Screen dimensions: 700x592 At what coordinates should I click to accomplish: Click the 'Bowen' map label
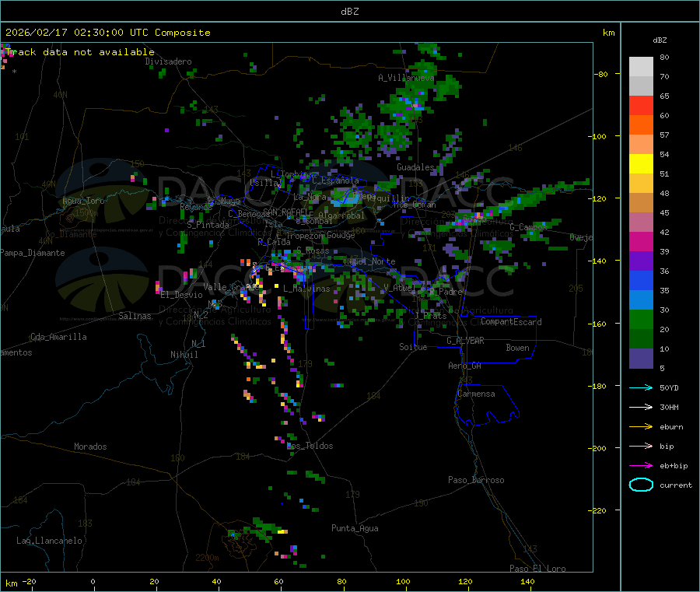517,348
